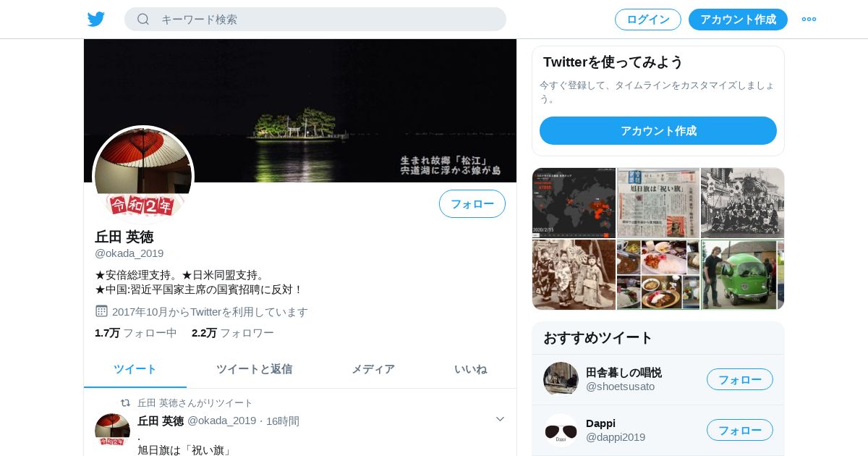Open 田舎暮しの唱悦 avatar in suggestions
The height and width of the screenshot is (456, 868).
click(x=561, y=379)
